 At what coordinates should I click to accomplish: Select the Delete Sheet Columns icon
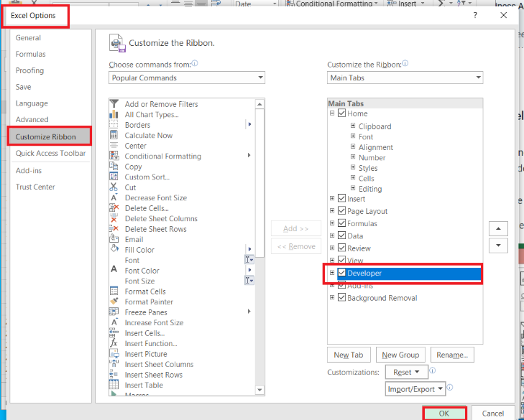[x=114, y=219]
